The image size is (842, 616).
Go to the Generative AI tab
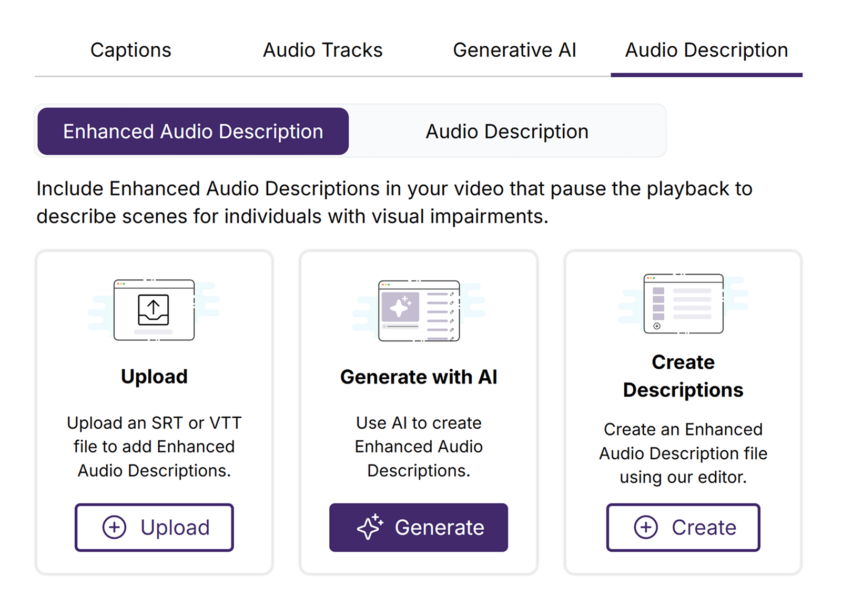(x=514, y=51)
